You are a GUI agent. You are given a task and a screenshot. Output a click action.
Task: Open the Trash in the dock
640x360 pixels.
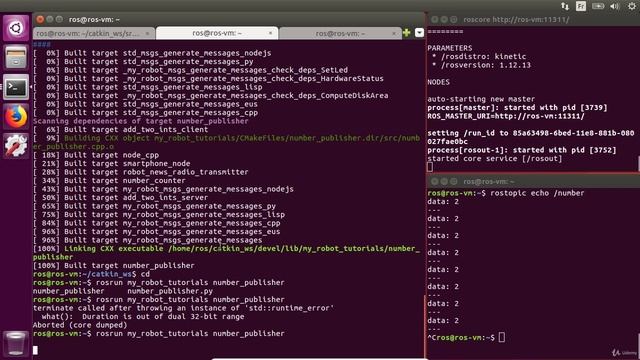[x=16, y=343]
